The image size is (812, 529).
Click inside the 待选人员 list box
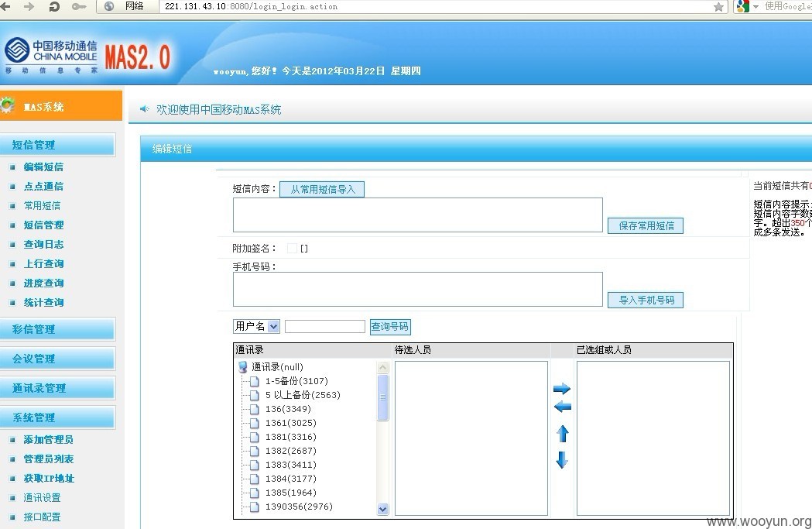(471, 438)
